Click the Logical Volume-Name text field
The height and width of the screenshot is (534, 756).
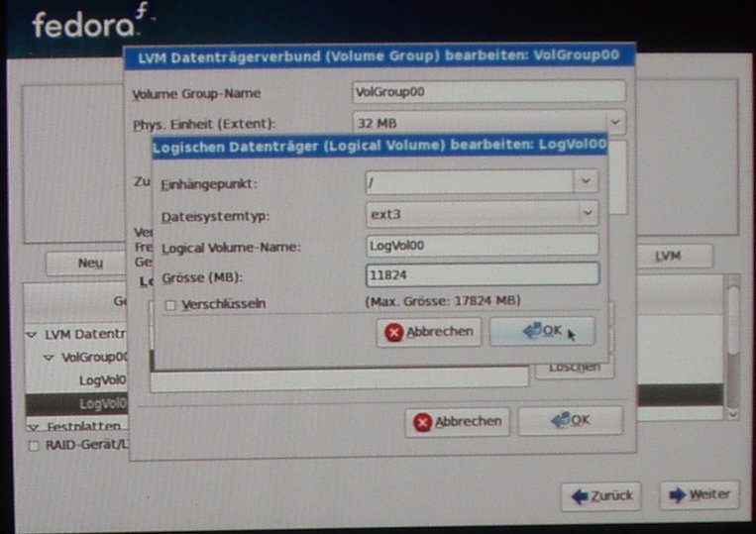[482, 245]
